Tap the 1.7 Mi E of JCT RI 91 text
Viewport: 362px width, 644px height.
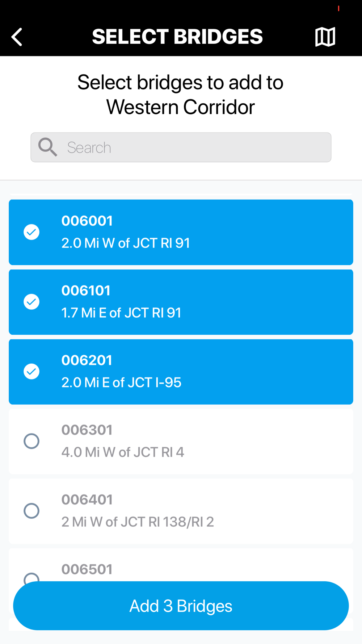point(121,313)
